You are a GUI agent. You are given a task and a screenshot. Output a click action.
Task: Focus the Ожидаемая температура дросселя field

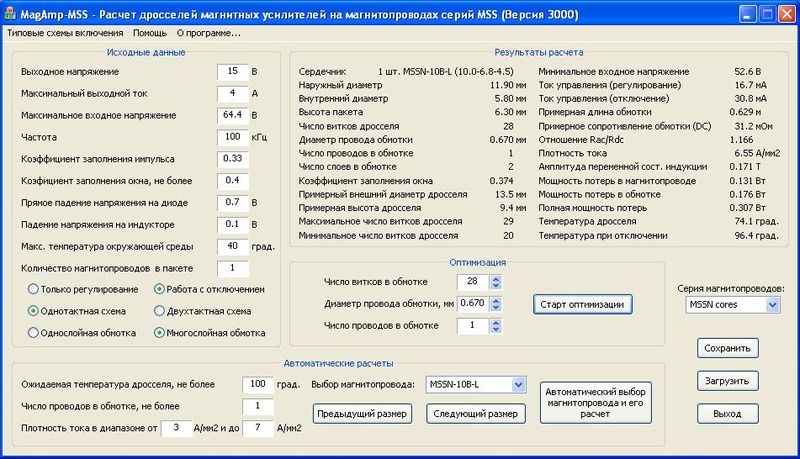258,385
